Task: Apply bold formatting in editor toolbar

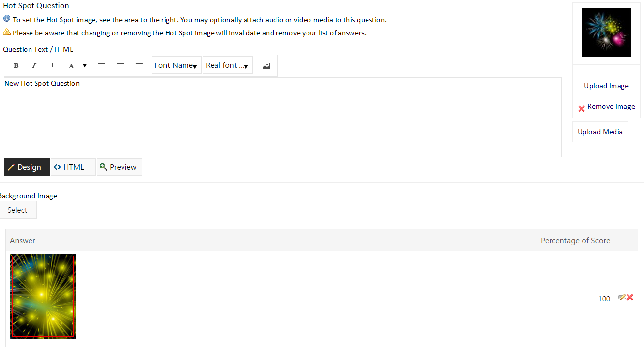Action: [16, 65]
